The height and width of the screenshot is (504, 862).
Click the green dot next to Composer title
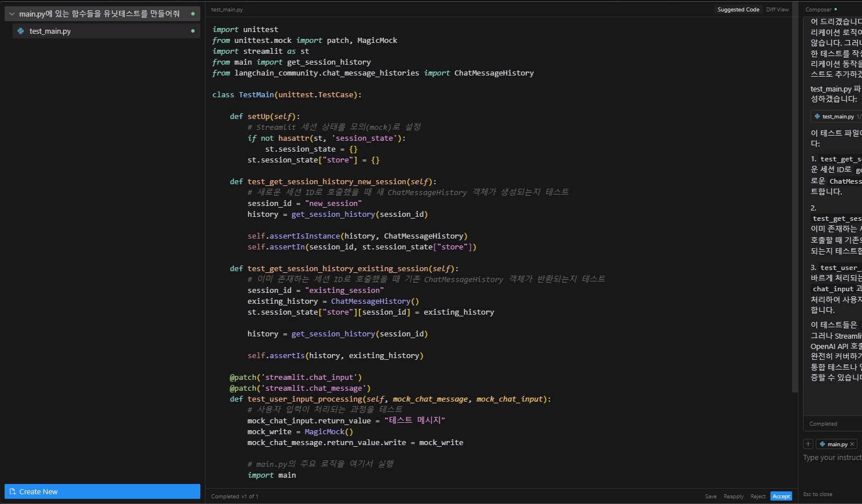836,9
